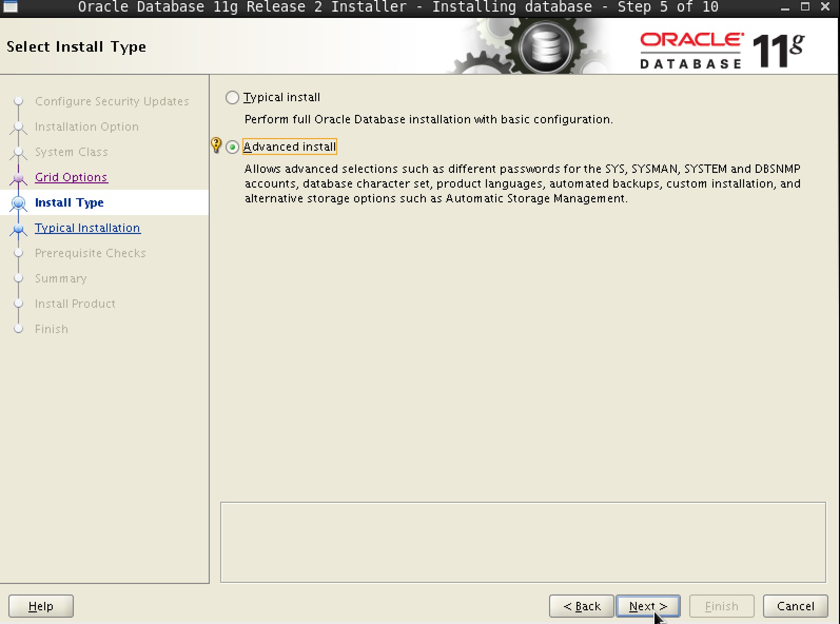840x624 pixels.
Task: Click the Advanced install label text
Action: pyautogui.click(x=289, y=147)
